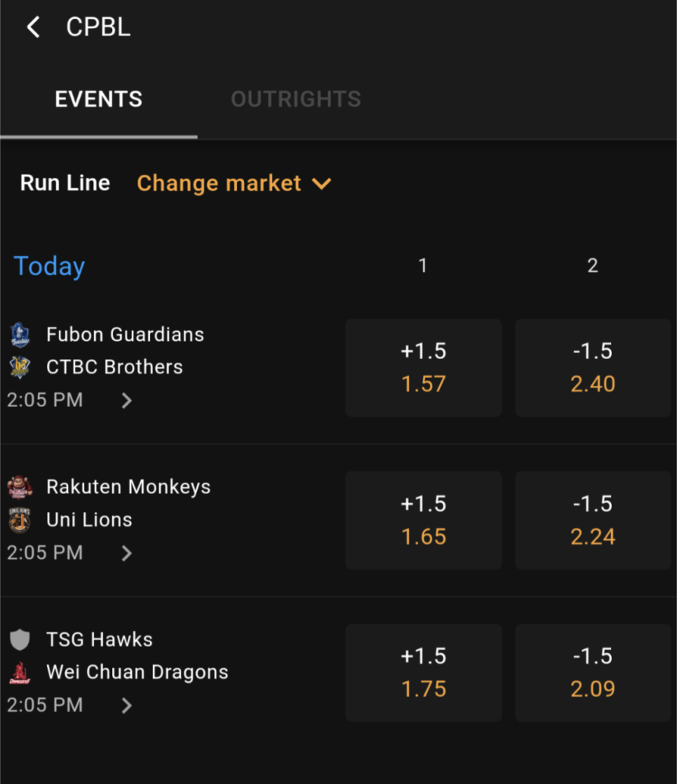The image size is (677, 784).
Task: Choose Wei Chuan Dragons -1.5 odds 2.09
Action: coord(593,673)
